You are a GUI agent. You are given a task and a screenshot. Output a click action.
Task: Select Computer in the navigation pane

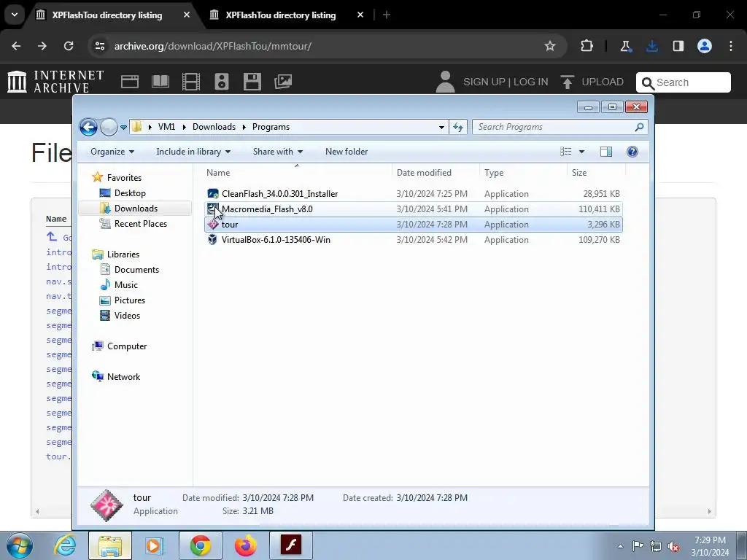tap(120, 346)
